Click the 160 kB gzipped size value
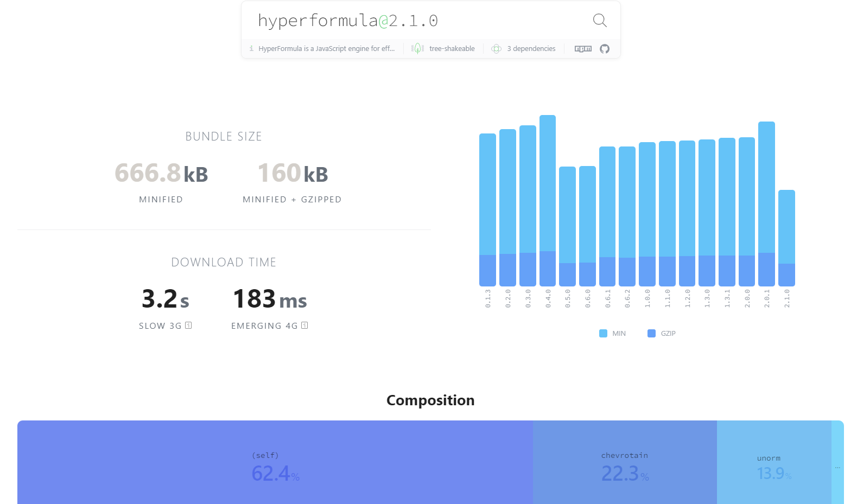 coord(293,174)
